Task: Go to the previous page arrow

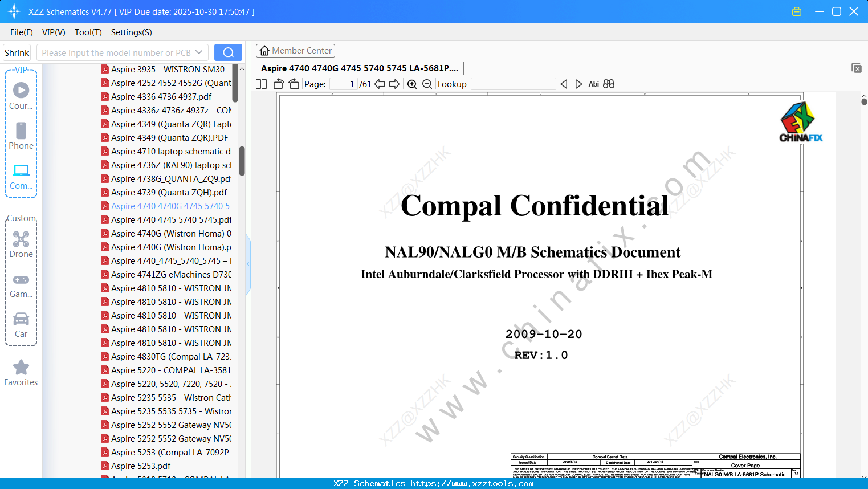Action: click(380, 84)
